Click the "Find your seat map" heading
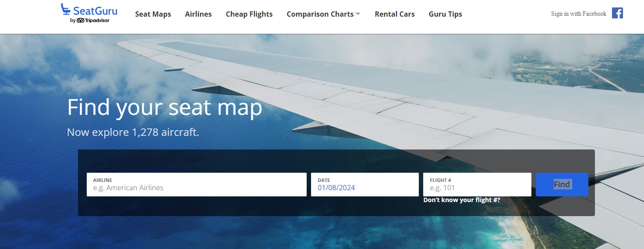The width and height of the screenshot is (644, 249). pos(164,107)
